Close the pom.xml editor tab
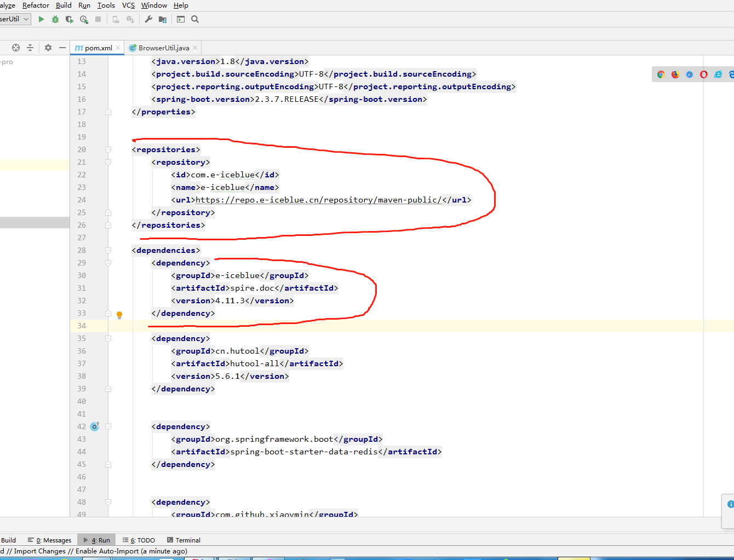This screenshot has width=734, height=560. pos(118,48)
